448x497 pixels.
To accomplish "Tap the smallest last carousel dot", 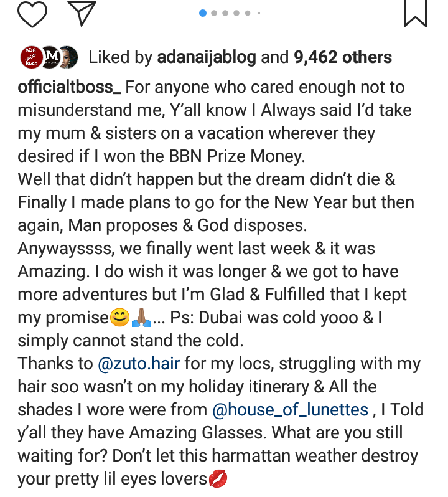I will tap(258, 13).
